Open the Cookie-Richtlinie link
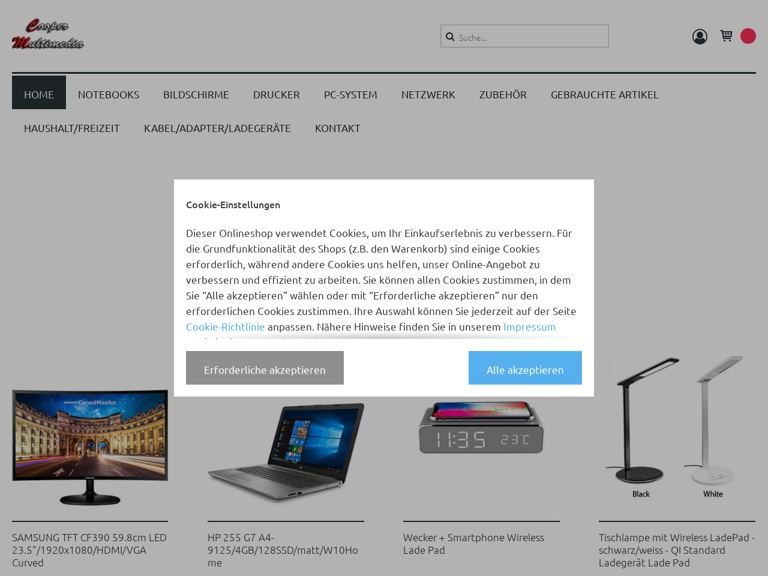This screenshot has height=576, width=768. click(225, 327)
